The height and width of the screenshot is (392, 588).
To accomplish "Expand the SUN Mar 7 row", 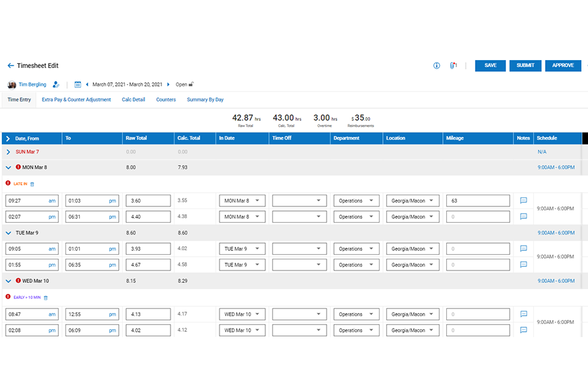I will (x=8, y=152).
